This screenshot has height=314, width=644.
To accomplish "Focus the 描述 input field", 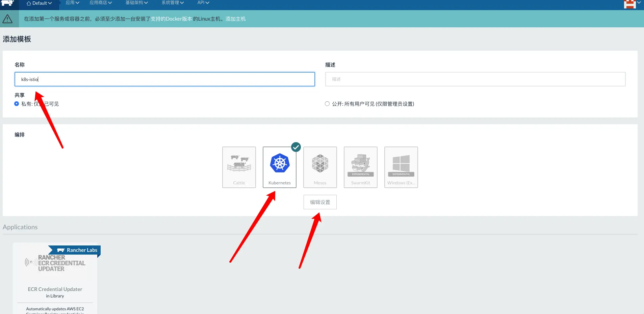I will click(475, 79).
